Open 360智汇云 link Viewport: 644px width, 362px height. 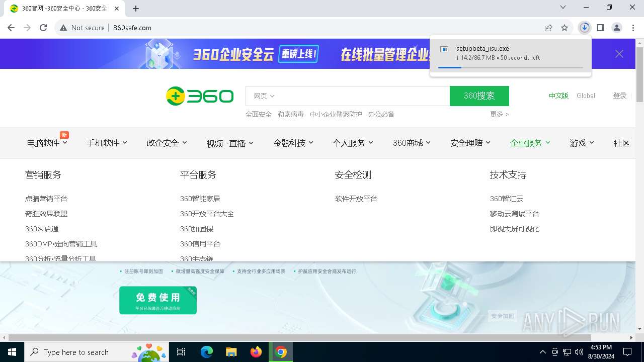click(507, 199)
